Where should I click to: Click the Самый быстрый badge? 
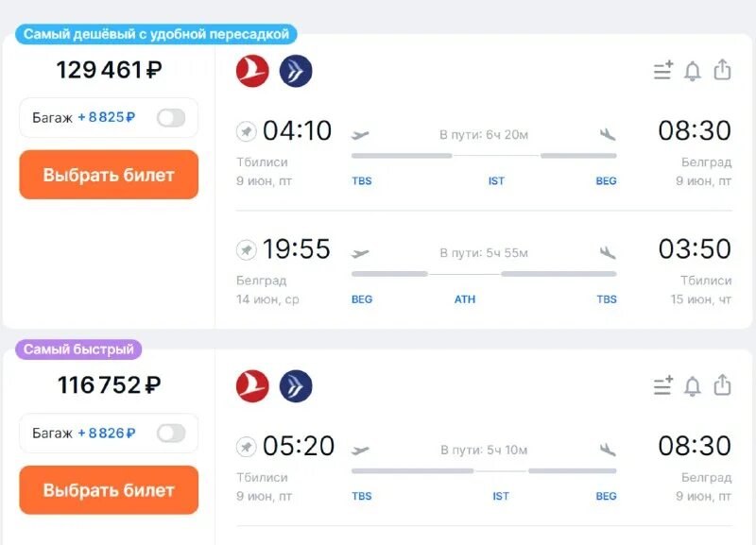78,349
